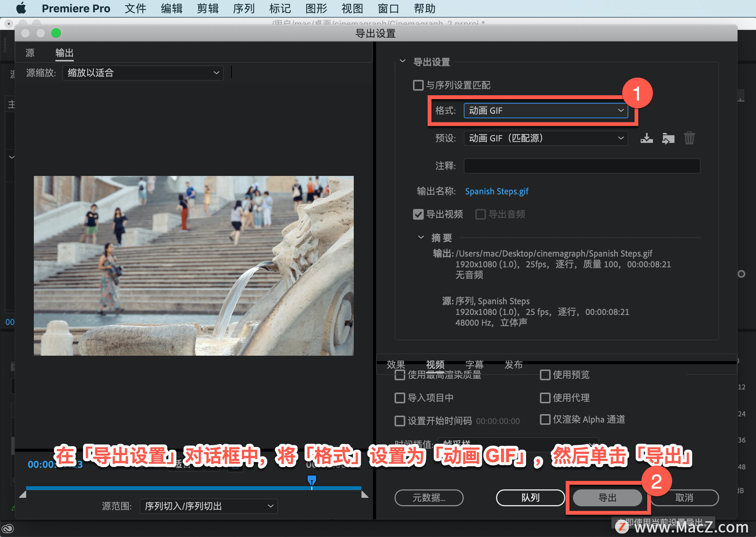
Task: Click the Delete Preset trash icon
Action: 689,138
